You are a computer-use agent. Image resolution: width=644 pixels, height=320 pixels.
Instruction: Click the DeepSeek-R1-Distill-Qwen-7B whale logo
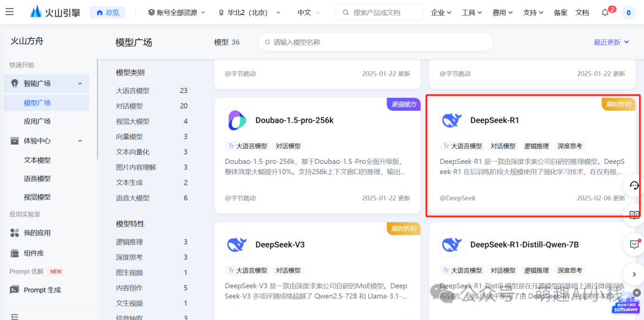(452, 245)
